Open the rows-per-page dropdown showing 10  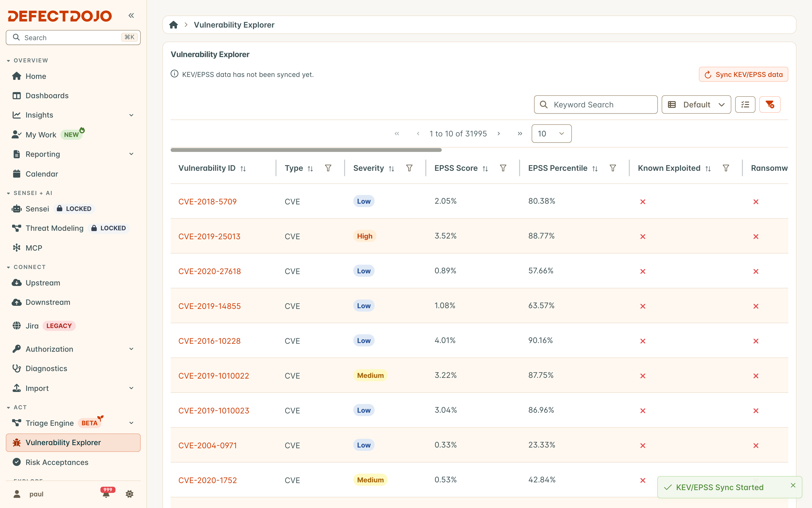coord(551,134)
